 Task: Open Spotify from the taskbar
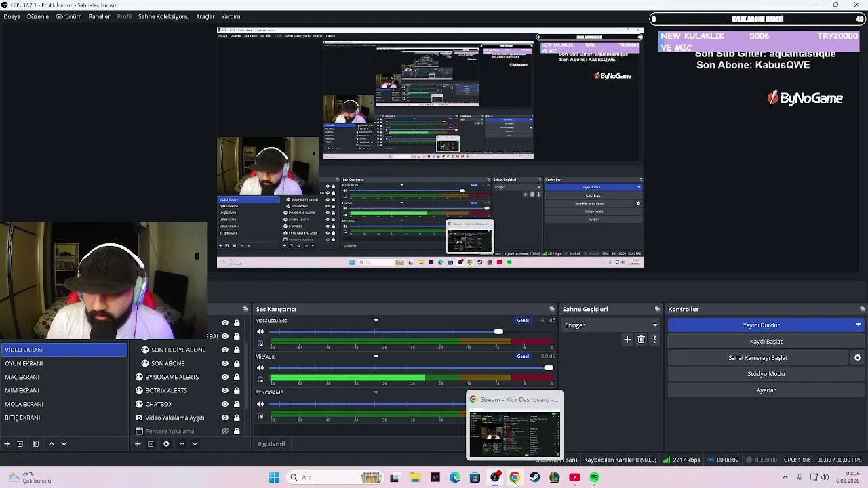pos(595,477)
